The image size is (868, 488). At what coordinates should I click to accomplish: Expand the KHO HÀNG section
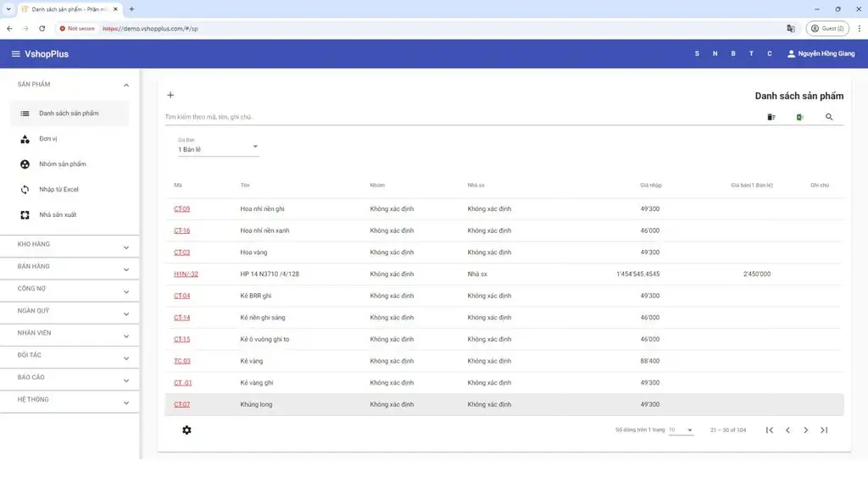pyautogui.click(x=70, y=246)
